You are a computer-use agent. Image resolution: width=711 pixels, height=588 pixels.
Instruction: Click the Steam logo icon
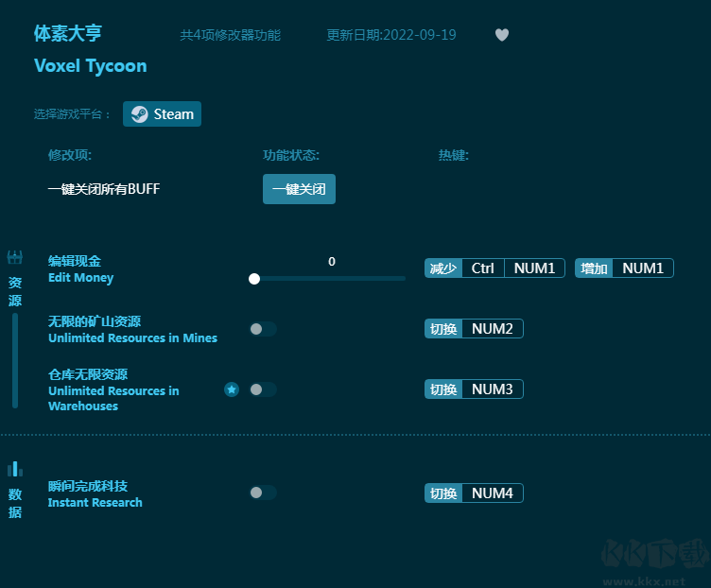[140, 114]
